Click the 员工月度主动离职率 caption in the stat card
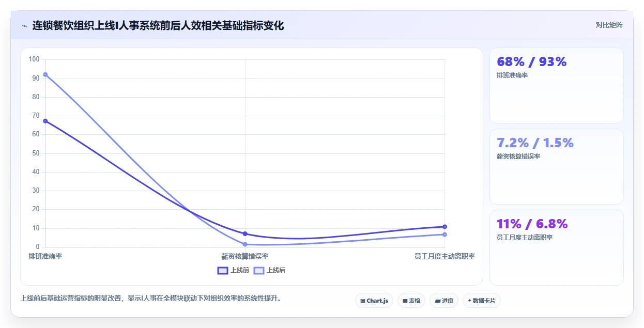Screen dimensions: 644x328 [525, 238]
